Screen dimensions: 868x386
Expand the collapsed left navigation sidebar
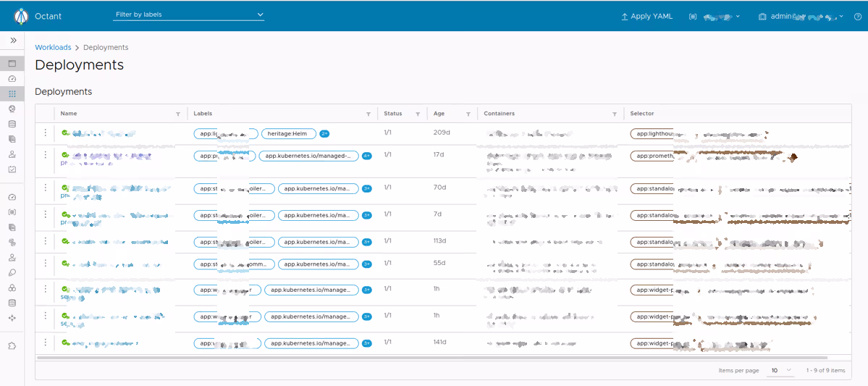click(13, 41)
